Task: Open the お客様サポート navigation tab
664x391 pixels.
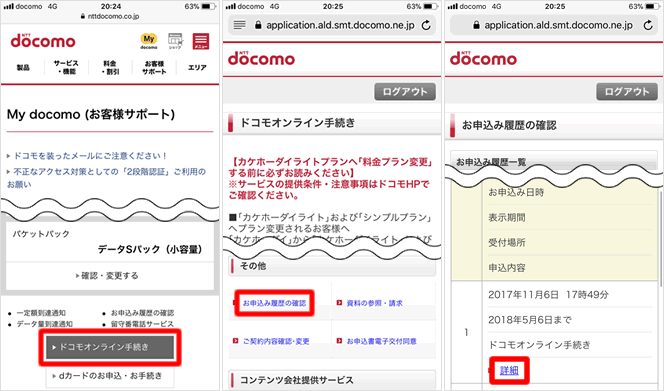Action: click(x=154, y=67)
